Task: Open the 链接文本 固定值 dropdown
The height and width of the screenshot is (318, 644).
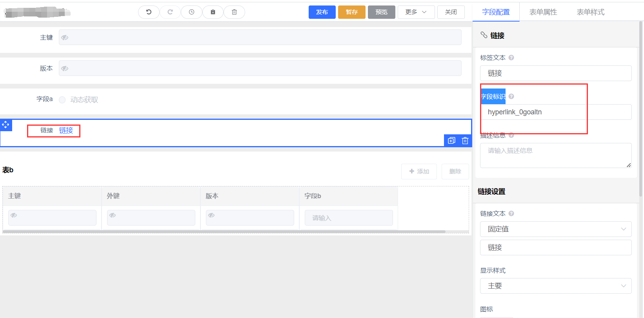Action: [555, 229]
